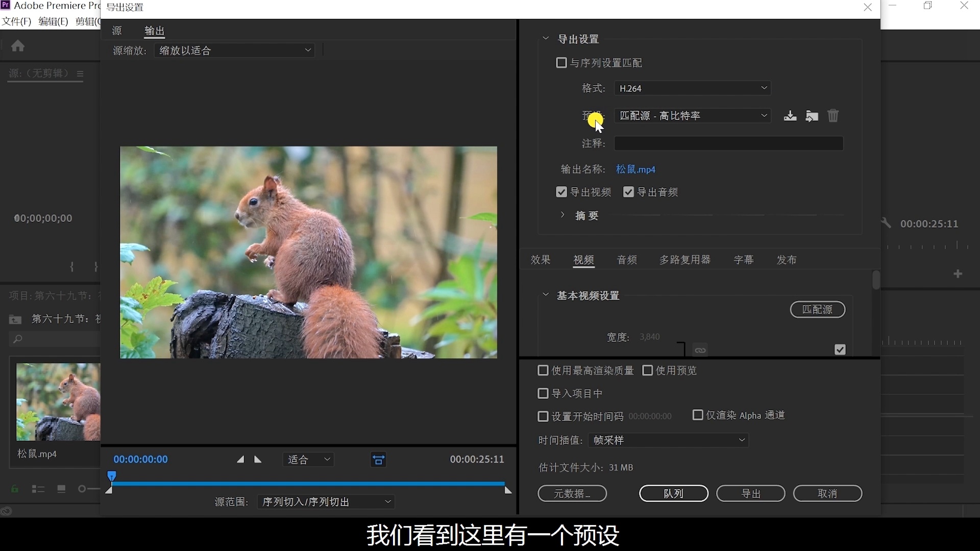Click the wrench settings icon in program monitor

886,223
